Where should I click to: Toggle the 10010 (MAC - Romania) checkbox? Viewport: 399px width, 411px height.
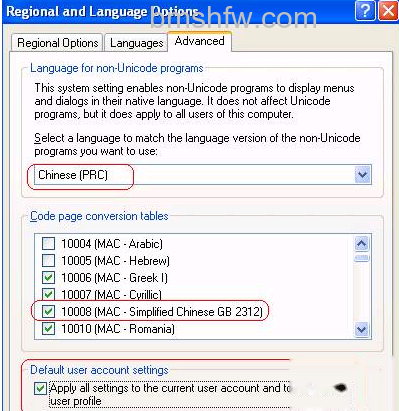(48, 329)
